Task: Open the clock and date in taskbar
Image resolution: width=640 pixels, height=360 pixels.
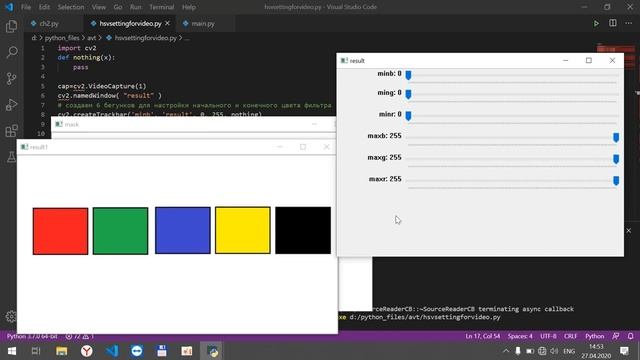Action: [x=596, y=351]
